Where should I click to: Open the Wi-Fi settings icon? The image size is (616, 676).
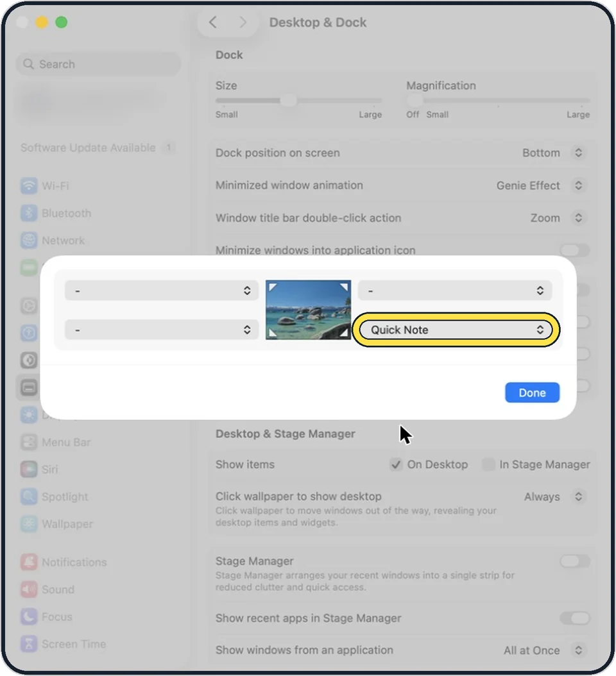(x=29, y=186)
